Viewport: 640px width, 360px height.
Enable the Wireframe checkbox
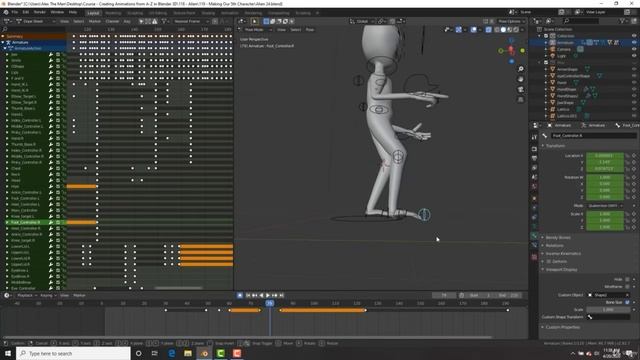(627, 287)
